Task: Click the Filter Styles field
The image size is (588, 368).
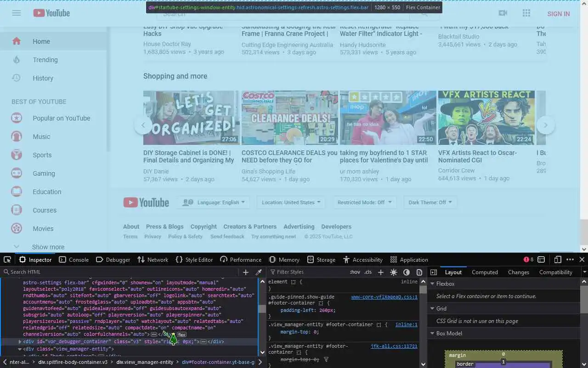Action: (x=307, y=272)
